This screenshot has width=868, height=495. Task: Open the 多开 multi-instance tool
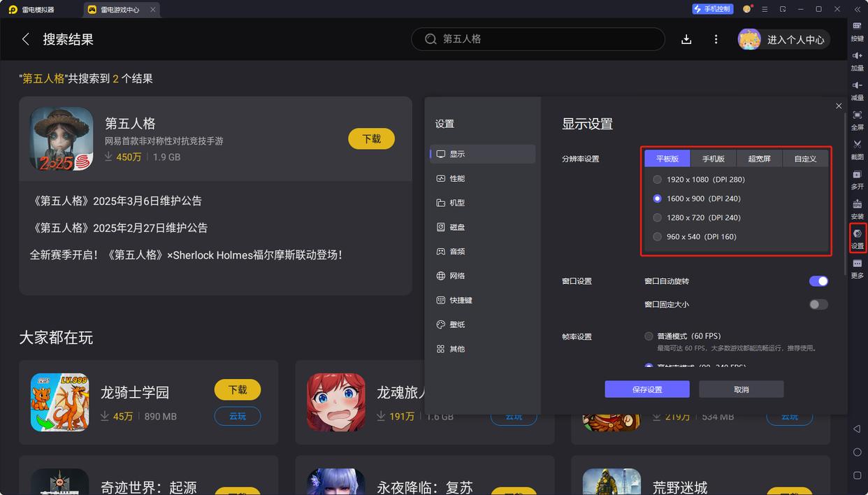click(x=858, y=179)
